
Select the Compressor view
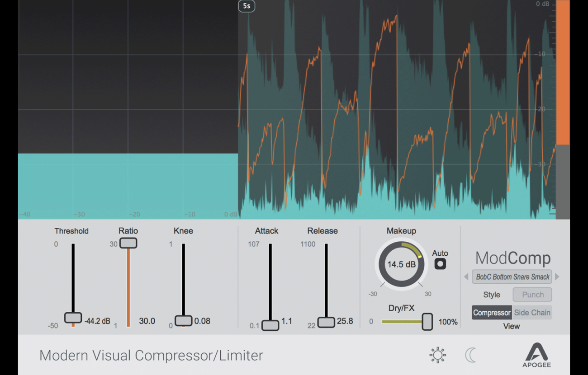(492, 313)
